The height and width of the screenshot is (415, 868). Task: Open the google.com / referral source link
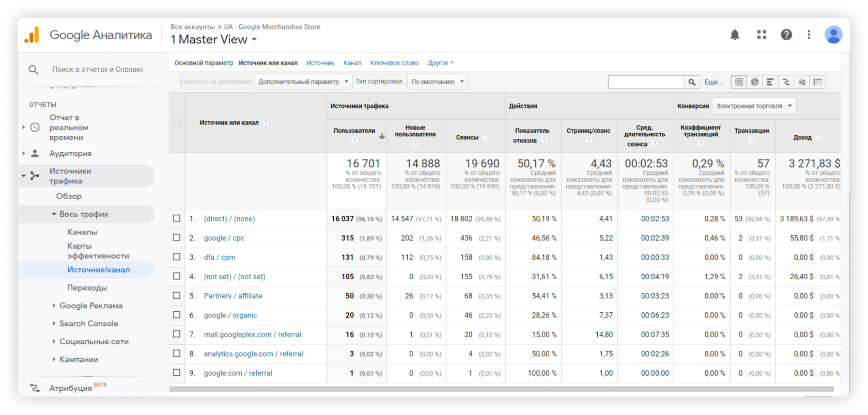point(238,373)
